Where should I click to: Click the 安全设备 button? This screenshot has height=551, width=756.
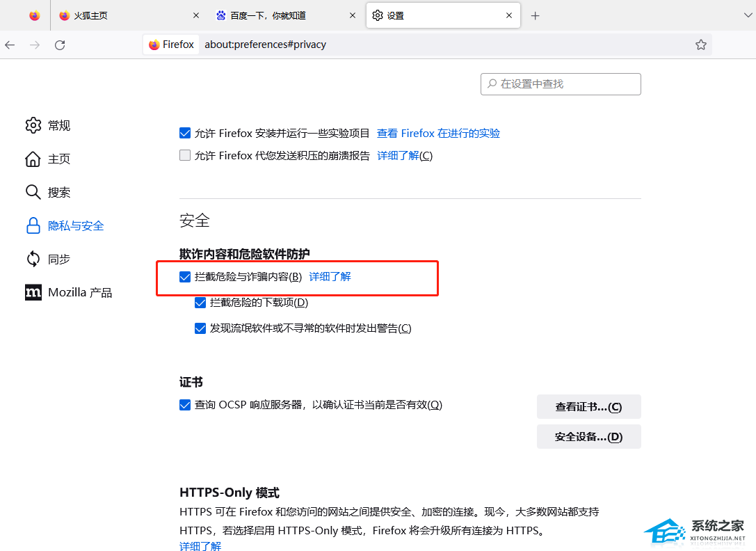click(x=588, y=437)
